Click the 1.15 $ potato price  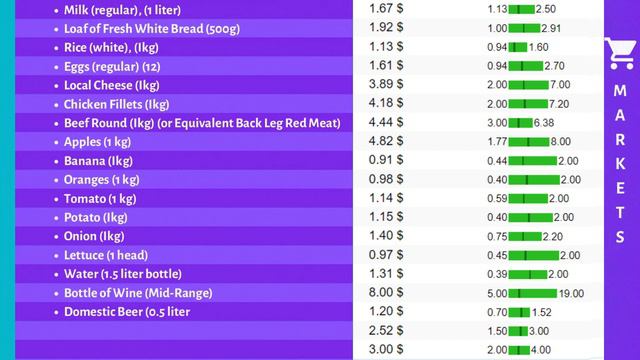tap(386, 216)
